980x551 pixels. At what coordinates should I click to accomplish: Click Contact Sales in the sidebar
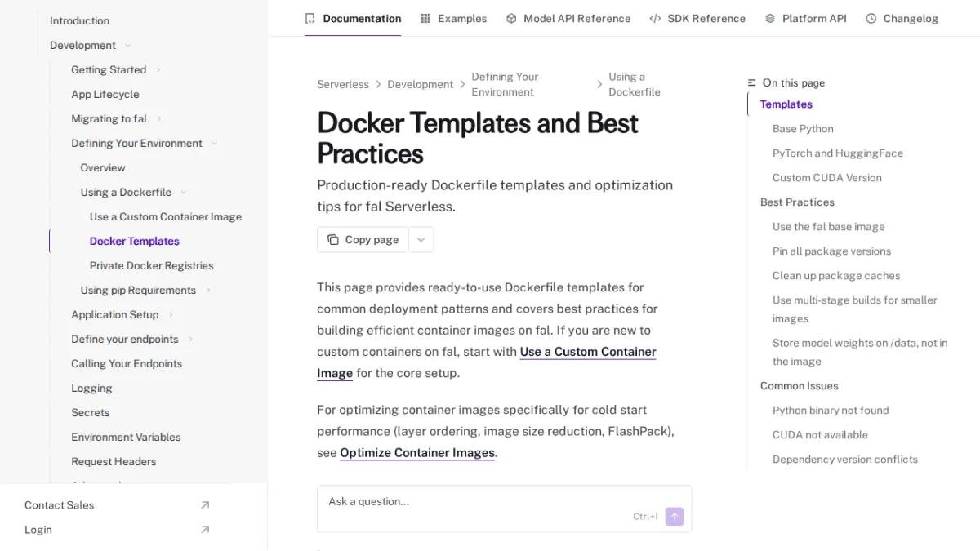[x=60, y=505]
